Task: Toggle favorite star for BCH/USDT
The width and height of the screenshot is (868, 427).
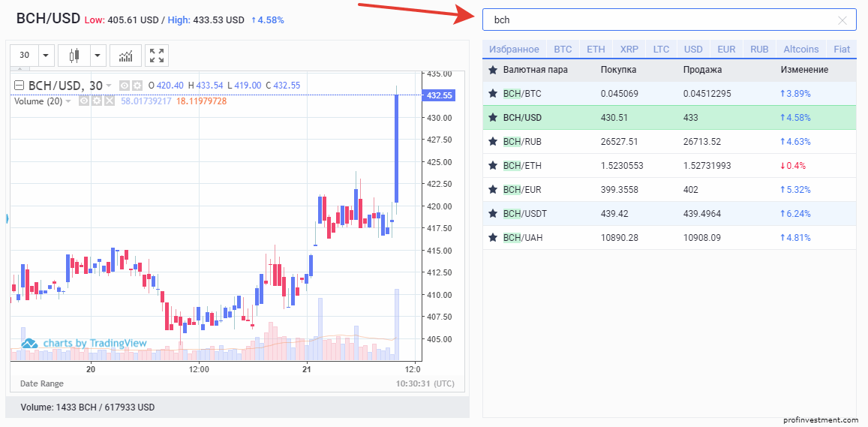Action: pyautogui.click(x=493, y=214)
